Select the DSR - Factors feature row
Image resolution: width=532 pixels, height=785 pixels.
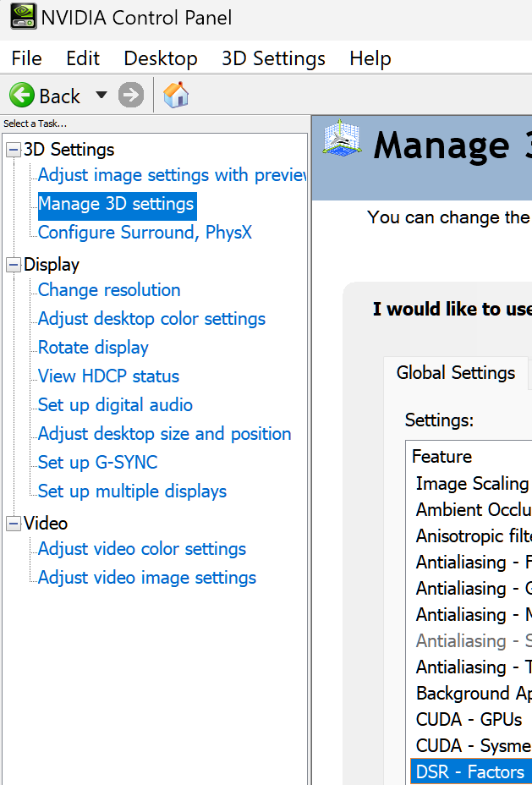click(469, 771)
